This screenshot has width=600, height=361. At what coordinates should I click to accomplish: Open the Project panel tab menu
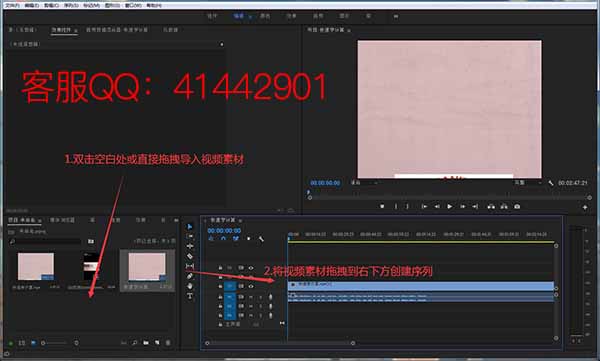coord(40,221)
